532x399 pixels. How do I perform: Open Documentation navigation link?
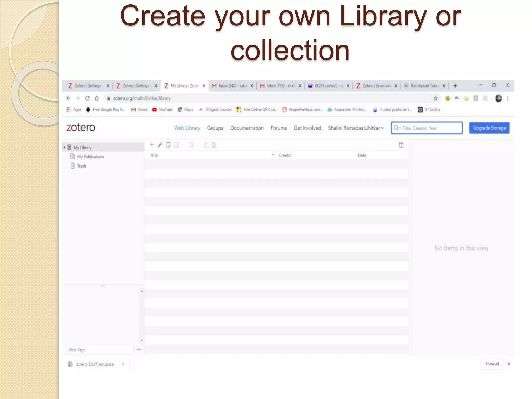point(247,128)
